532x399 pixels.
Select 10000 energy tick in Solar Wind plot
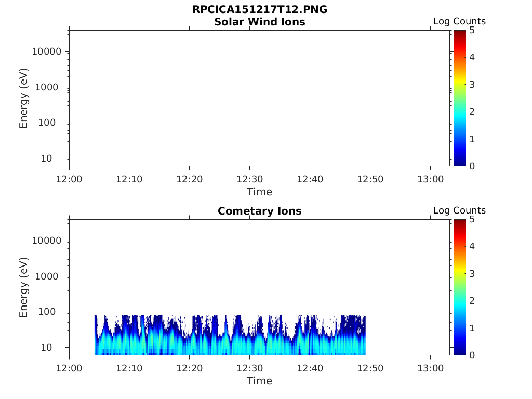coord(46,51)
